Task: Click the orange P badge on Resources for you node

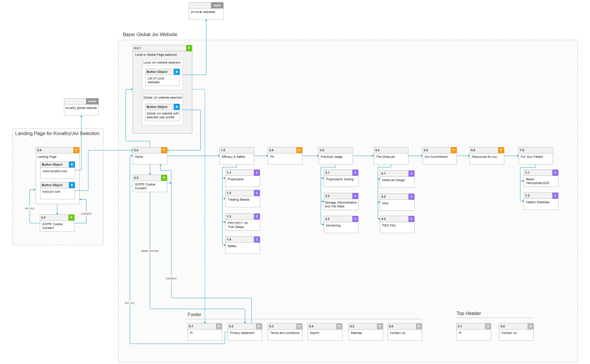Action: click(x=501, y=150)
